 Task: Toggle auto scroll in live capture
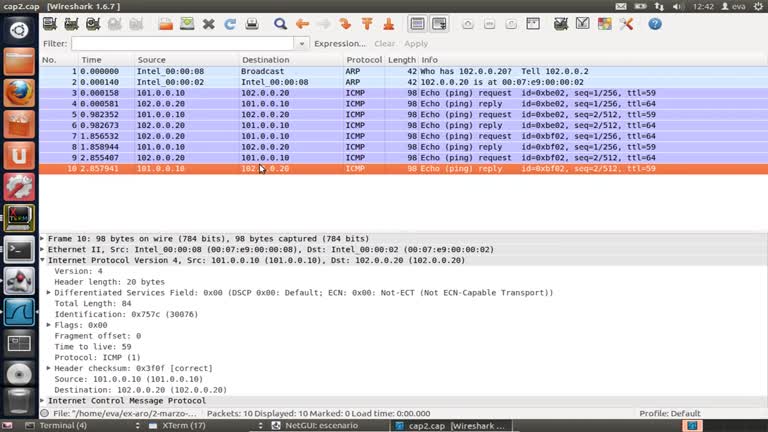coord(439,24)
